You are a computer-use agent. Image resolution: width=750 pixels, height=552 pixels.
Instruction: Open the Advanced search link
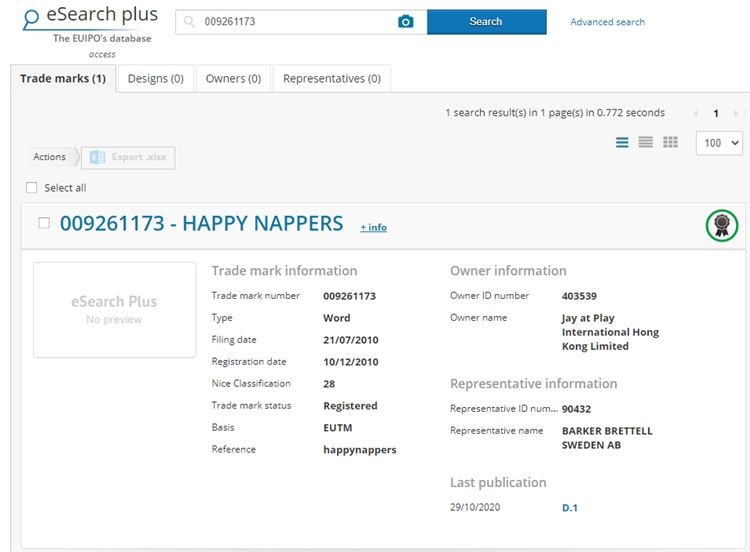point(607,22)
